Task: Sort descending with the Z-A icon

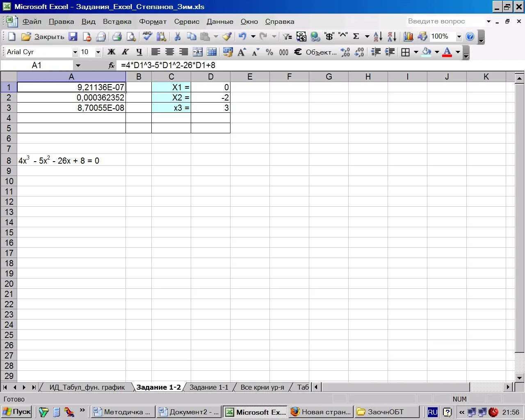Action: pyautogui.click(x=392, y=37)
